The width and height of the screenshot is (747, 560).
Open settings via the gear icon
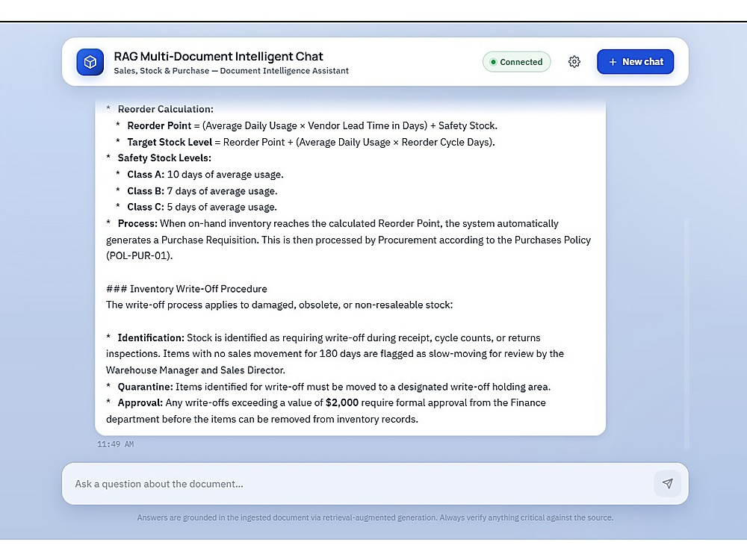pyautogui.click(x=574, y=62)
